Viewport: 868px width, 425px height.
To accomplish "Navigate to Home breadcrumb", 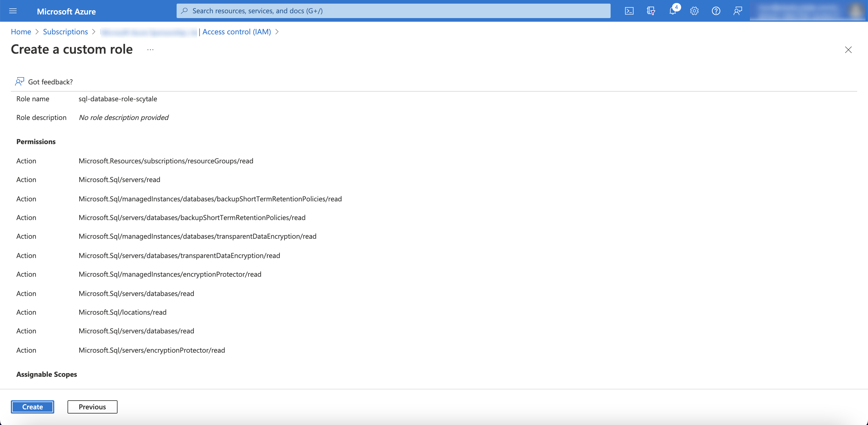I will click(21, 32).
